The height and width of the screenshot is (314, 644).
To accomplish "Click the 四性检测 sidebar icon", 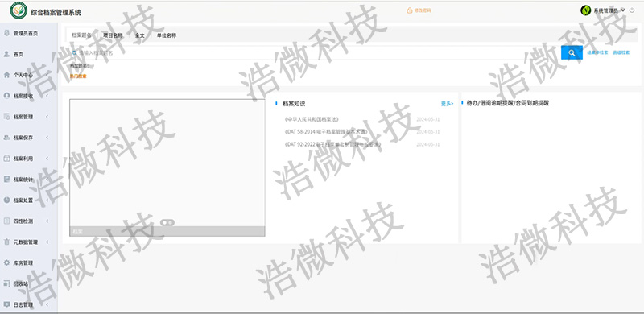I will pyautogui.click(x=6, y=221).
